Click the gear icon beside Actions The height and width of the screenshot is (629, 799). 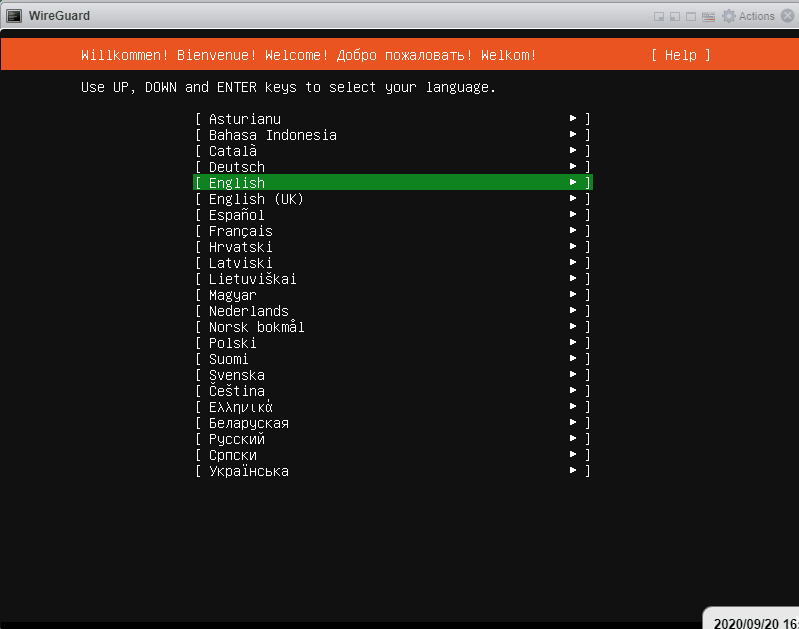(x=728, y=16)
